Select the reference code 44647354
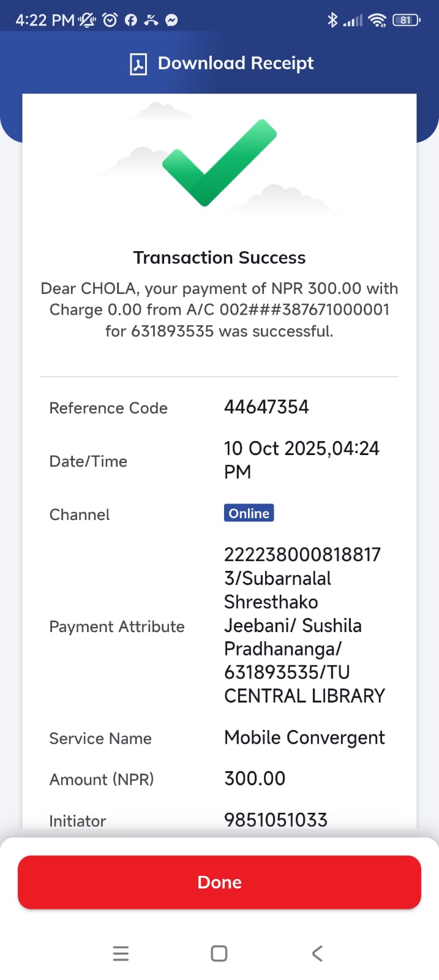Viewport: 439px width, 980px height. (x=266, y=407)
